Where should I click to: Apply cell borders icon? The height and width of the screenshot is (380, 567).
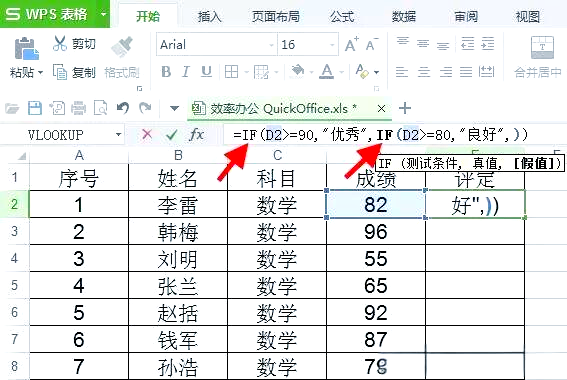(x=231, y=72)
